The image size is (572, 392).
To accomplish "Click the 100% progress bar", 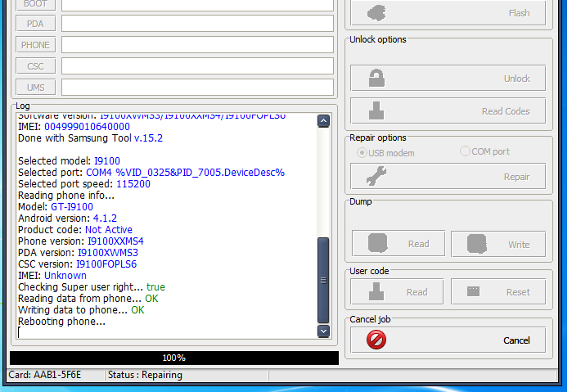I will pyautogui.click(x=174, y=358).
